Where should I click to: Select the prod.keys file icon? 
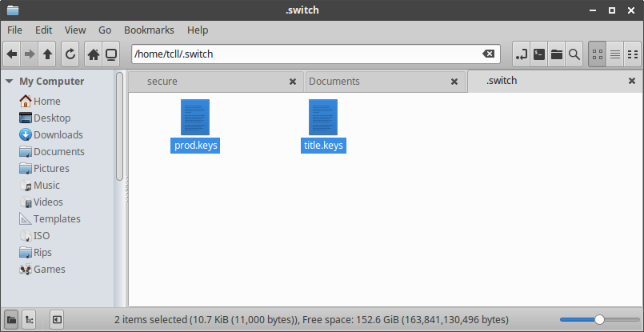click(195, 117)
